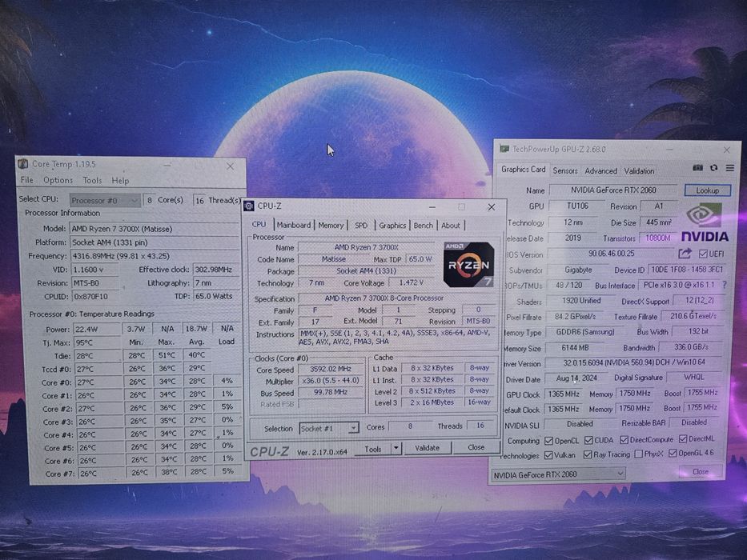The image size is (747, 560).
Task: Click the CPU-Z Core Voltage value 1.472 V
Action: (x=412, y=282)
